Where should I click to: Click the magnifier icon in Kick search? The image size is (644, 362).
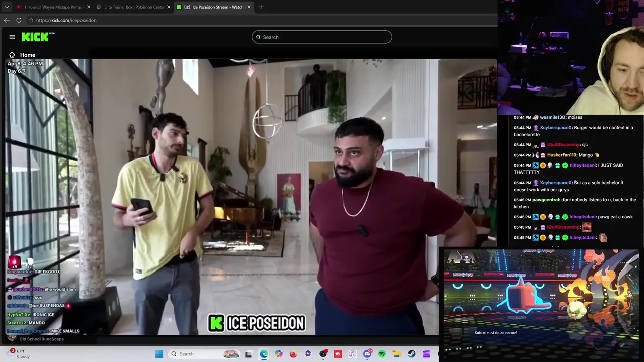(x=258, y=37)
